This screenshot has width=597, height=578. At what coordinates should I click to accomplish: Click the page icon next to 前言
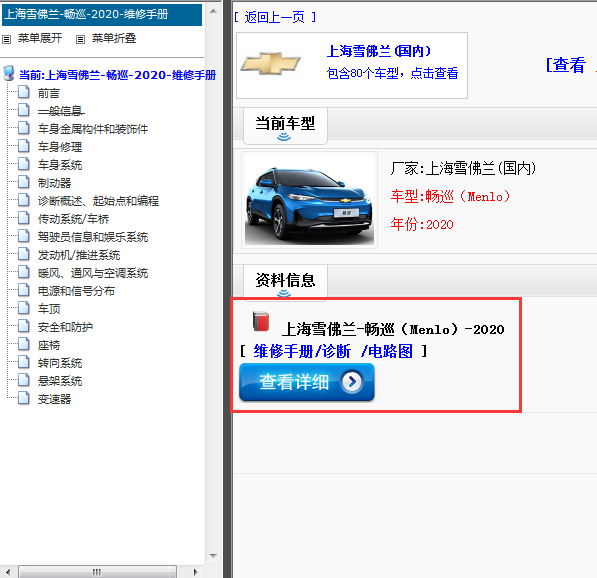click(x=24, y=92)
